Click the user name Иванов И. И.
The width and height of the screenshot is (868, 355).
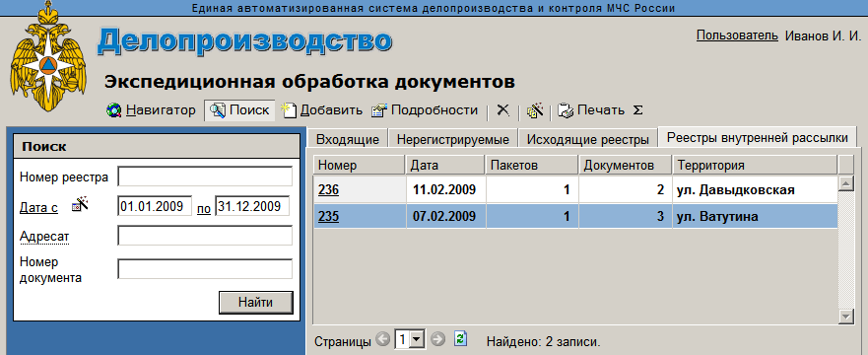(823, 35)
